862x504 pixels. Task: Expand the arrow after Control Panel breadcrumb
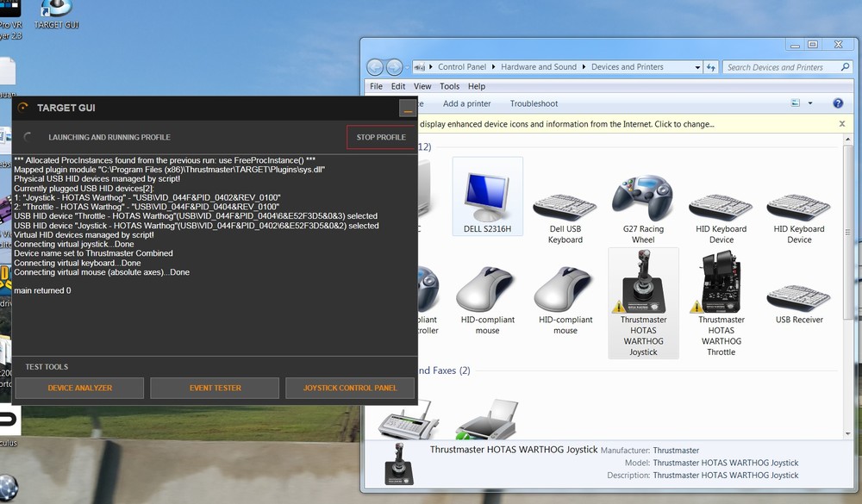[x=494, y=67]
